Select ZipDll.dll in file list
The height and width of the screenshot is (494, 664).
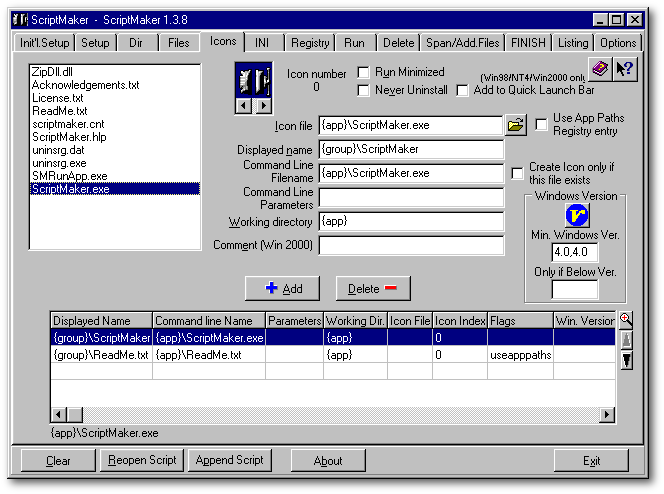tap(115, 72)
